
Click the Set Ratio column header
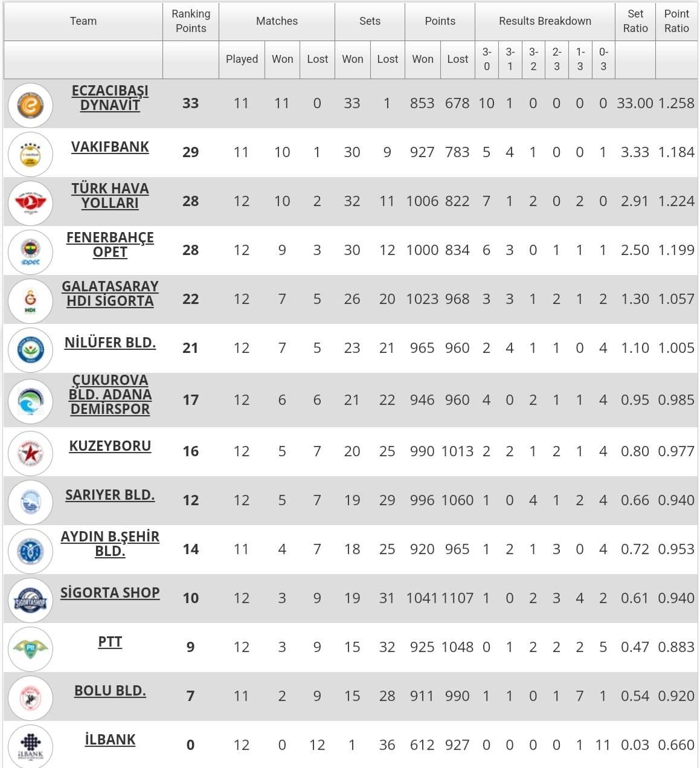tap(635, 21)
